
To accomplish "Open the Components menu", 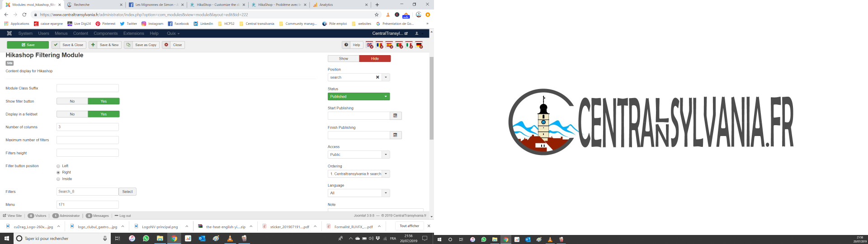I will click(105, 33).
